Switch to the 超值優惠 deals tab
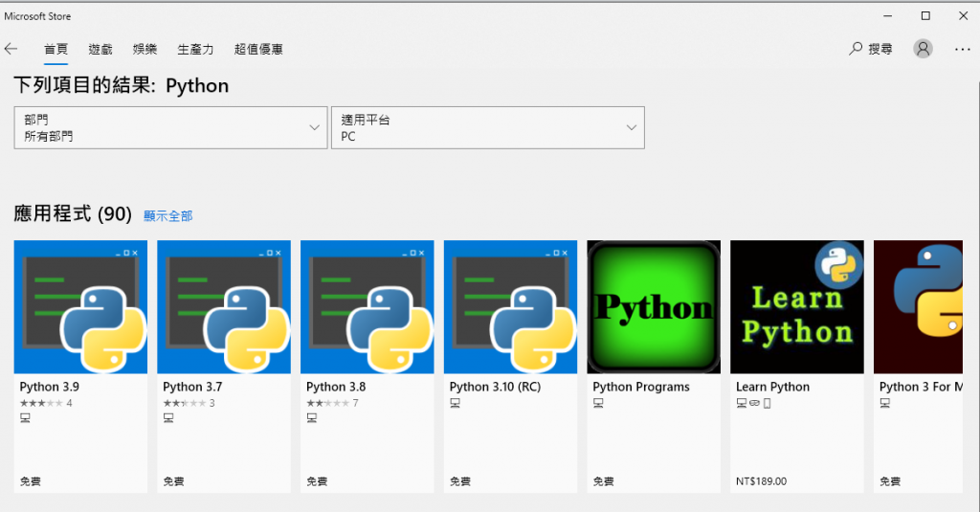980x512 pixels. pos(258,49)
